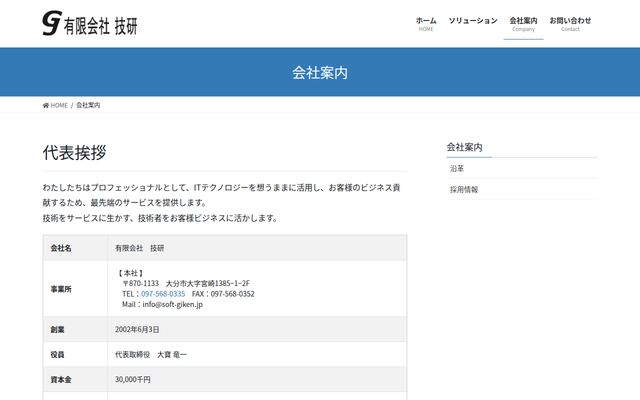Open the 採用情報 sidebar link

point(464,189)
